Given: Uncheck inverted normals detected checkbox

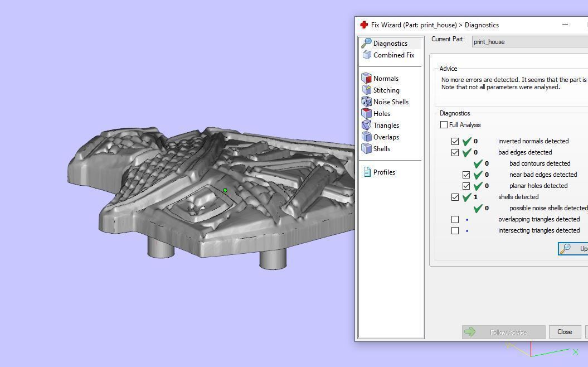Looking at the screenshot, I should [x=455, y=141].
